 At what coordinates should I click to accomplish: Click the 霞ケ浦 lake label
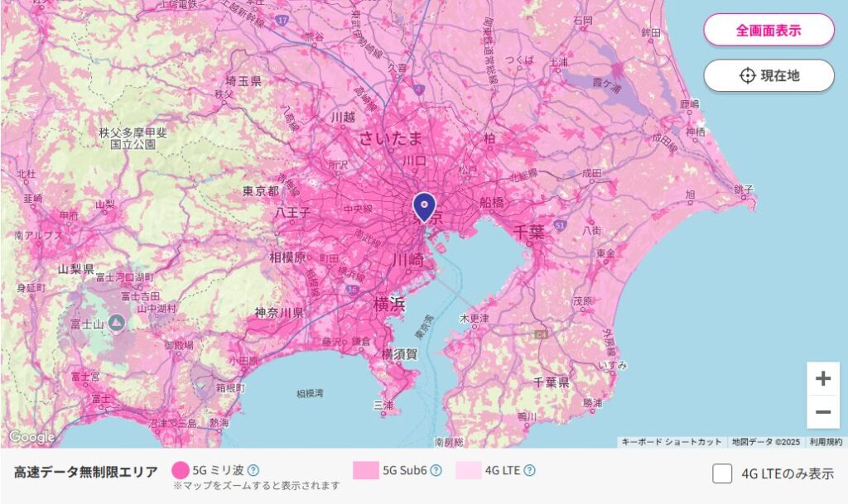click(x=606, y=84)
